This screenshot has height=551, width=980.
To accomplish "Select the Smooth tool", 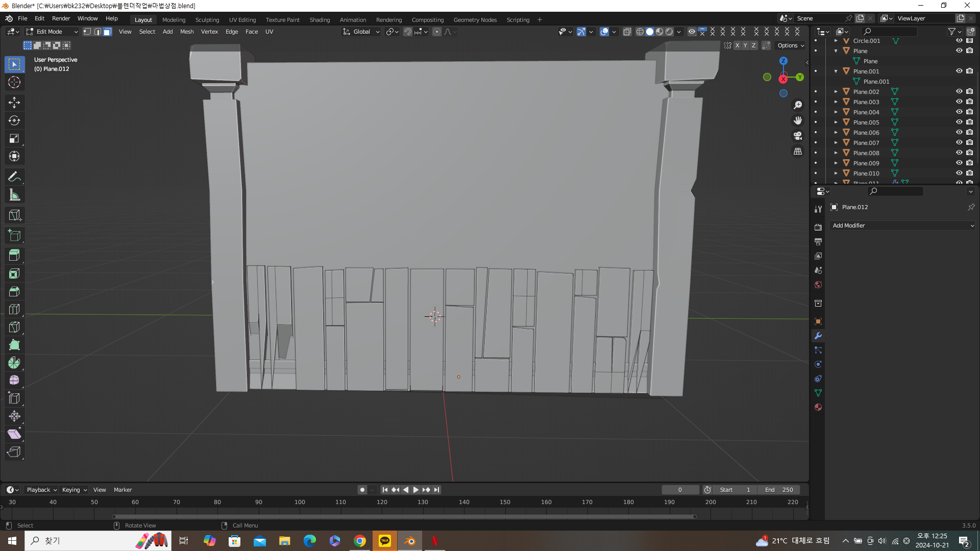I will 14,381.
